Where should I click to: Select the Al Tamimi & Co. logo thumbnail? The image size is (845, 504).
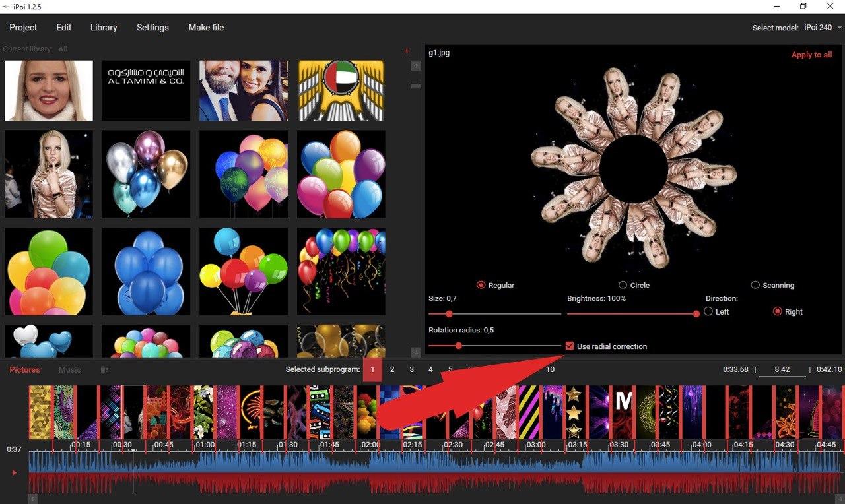click(146, 91)
